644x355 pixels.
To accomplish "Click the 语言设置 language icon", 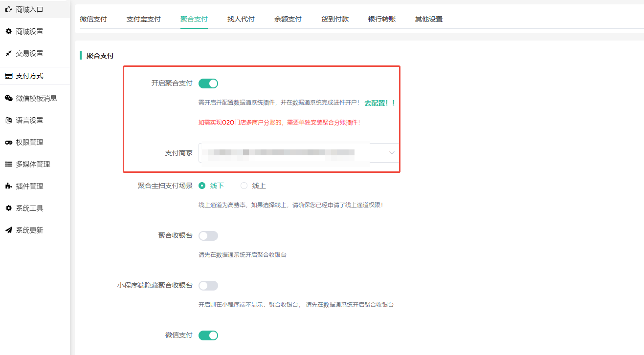I will [x=8, y=120].
